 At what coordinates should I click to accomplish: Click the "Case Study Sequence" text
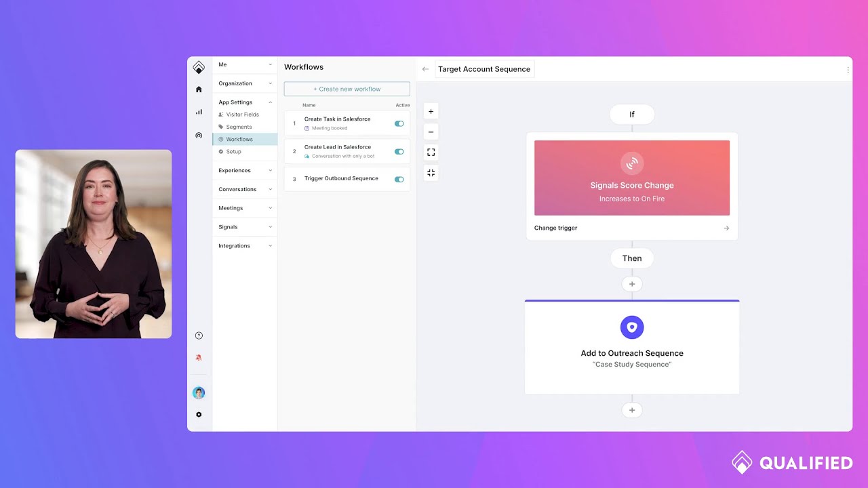point(632,365)
